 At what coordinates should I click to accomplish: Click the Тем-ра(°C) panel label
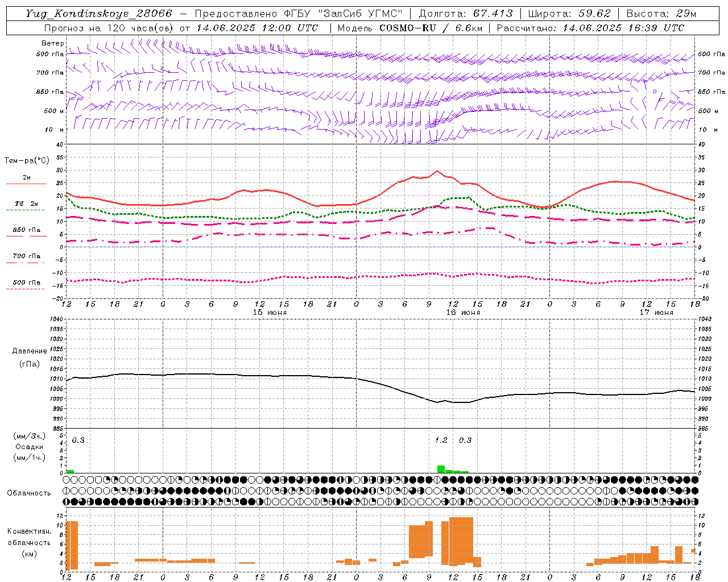(27, 161)
